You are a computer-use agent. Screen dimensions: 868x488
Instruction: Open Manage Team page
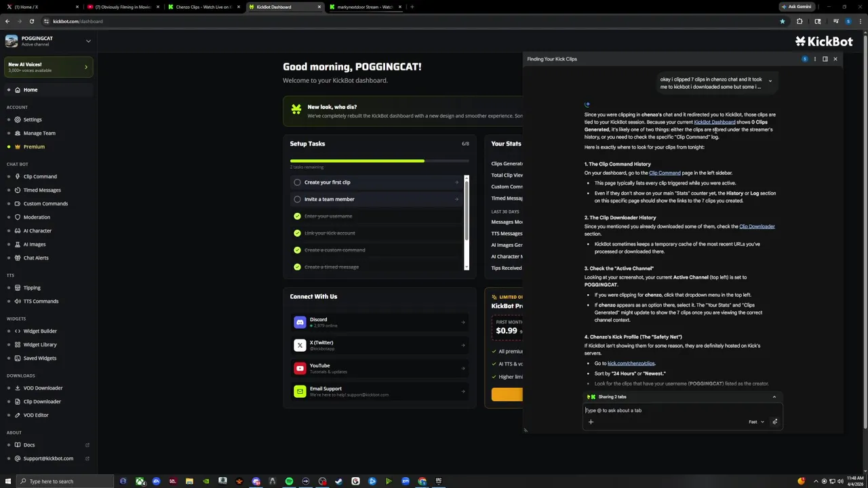[x=47, y=133]
